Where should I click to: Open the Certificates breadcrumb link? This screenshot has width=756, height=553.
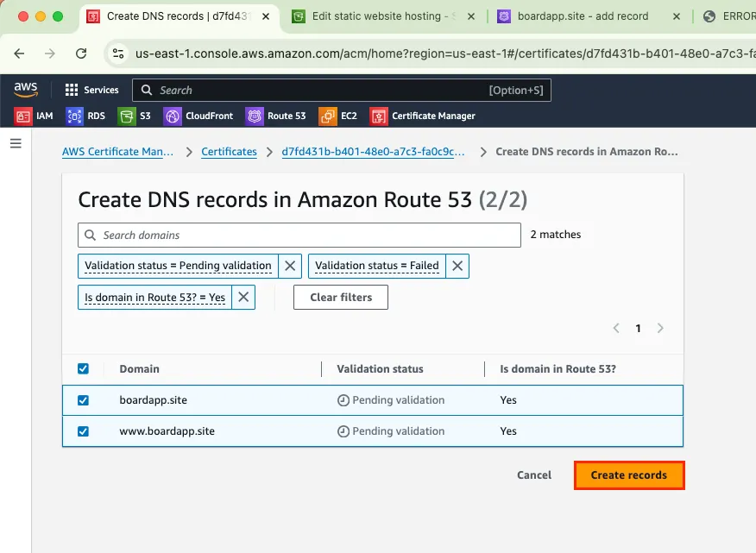click(229, 152)
